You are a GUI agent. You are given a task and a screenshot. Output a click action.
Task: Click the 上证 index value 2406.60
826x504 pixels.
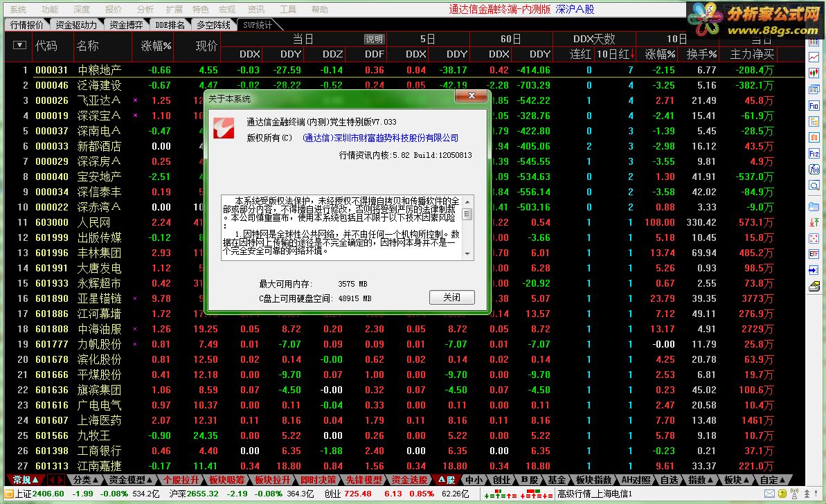[x=47, y=494]
